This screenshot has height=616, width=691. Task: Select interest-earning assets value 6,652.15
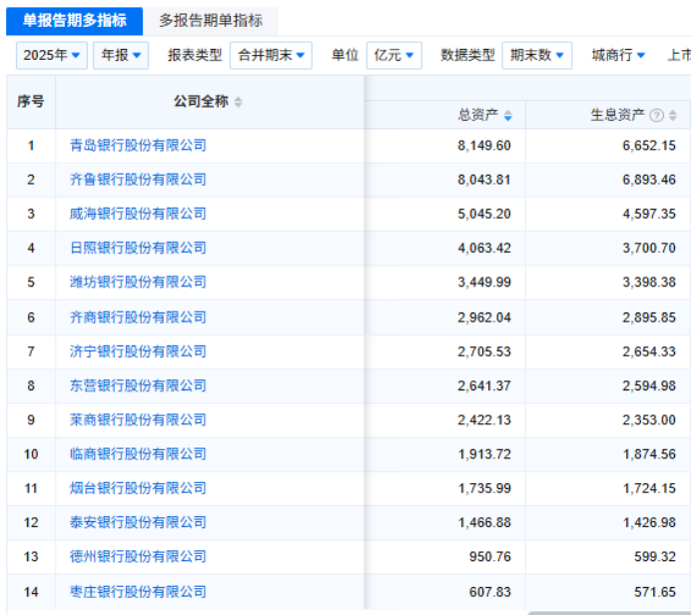(649, 146)
